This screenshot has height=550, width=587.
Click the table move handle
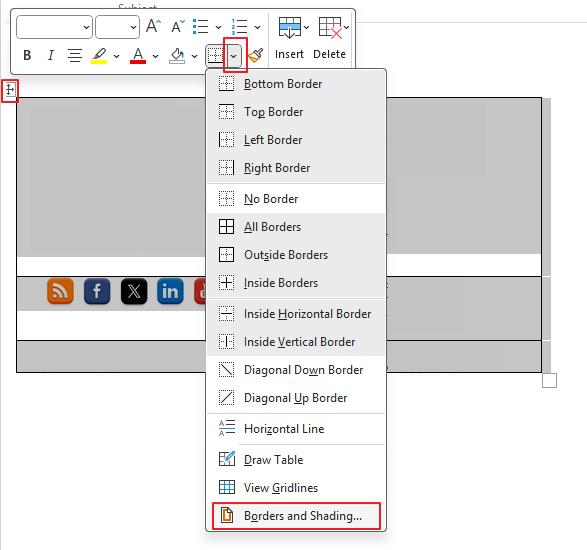[10, 90]
